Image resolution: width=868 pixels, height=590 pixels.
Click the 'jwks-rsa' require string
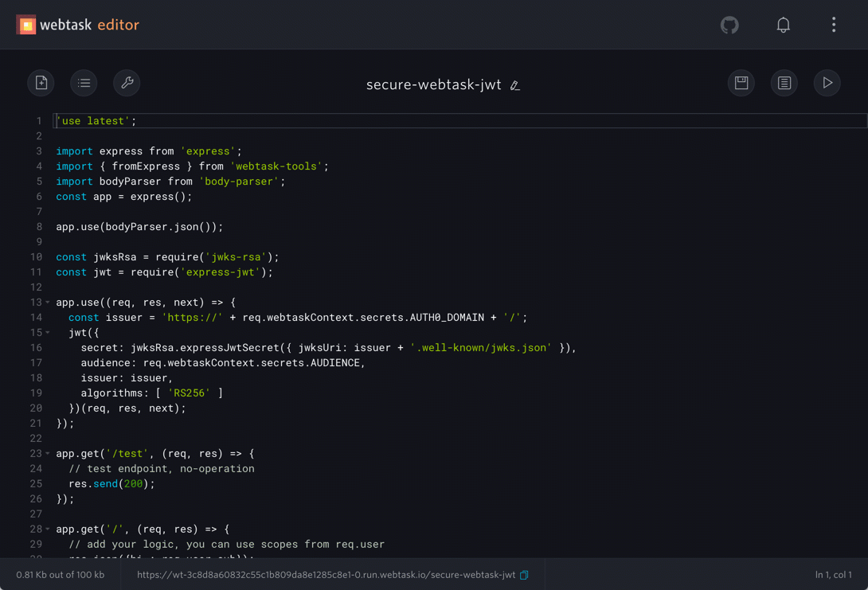(x=237, y=257)
